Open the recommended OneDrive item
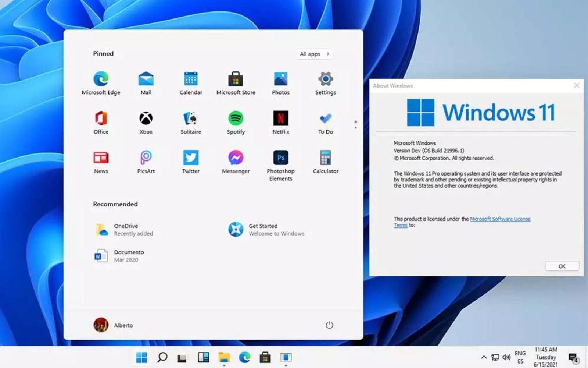 [125, 229]
